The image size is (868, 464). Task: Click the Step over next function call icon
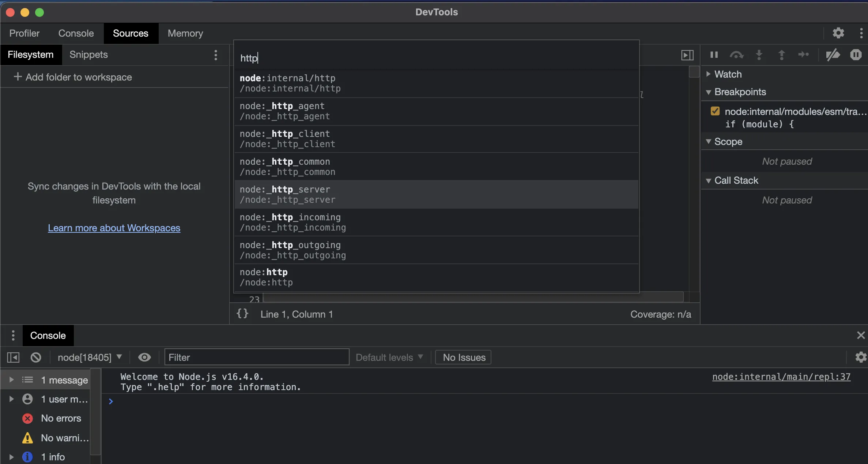736,55
